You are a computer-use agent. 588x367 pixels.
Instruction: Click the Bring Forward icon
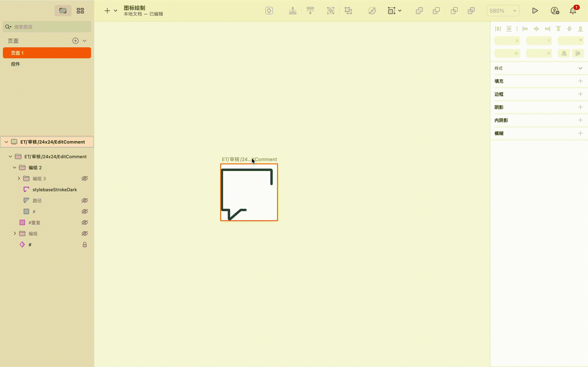point(293,11)
